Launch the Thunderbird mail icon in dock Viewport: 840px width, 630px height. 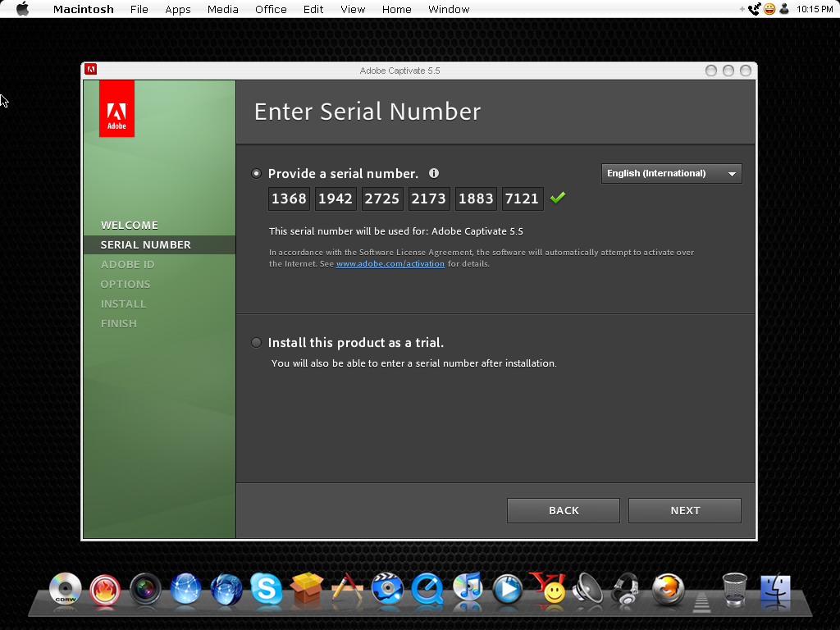pyautogui.click(x=226, y=589)
